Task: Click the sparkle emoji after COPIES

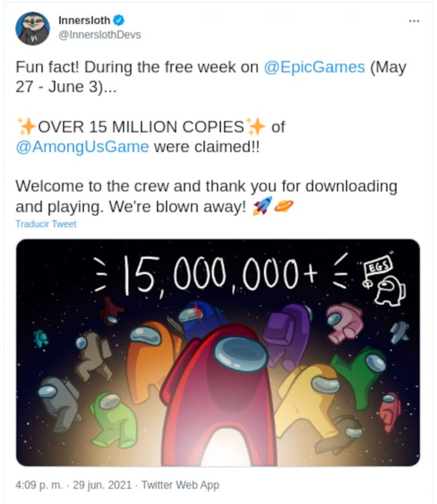Action: point(256,126)
